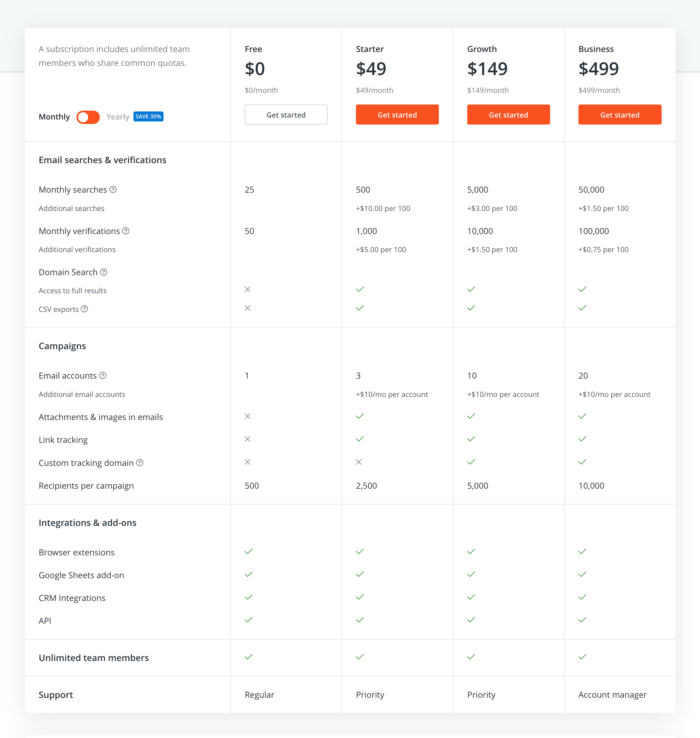This screenshot has width=700, height=738.
Task: Click the Unlimited team members checkmark under Free
Action: [248, 657]
